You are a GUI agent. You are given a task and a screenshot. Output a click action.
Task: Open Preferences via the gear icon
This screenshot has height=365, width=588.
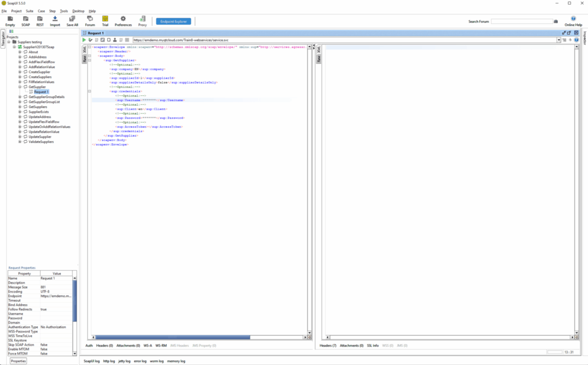pyautogui.click(x=123, y=21)
